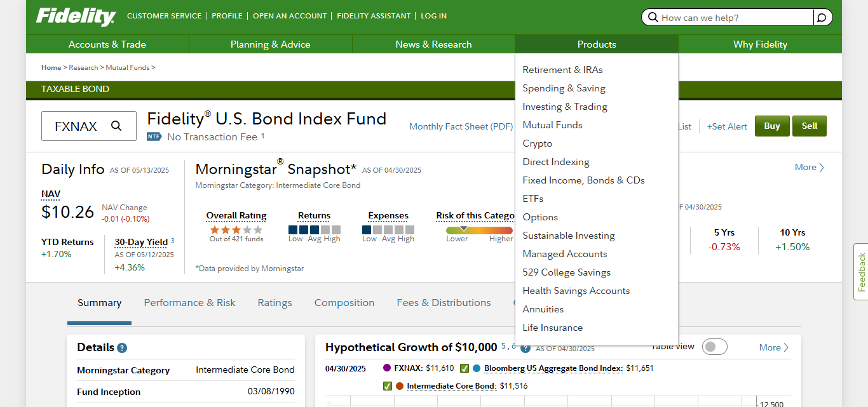Open the Planning & Advice menu
The height and width of the screenshot is (407, 868).
click(271, 44)
